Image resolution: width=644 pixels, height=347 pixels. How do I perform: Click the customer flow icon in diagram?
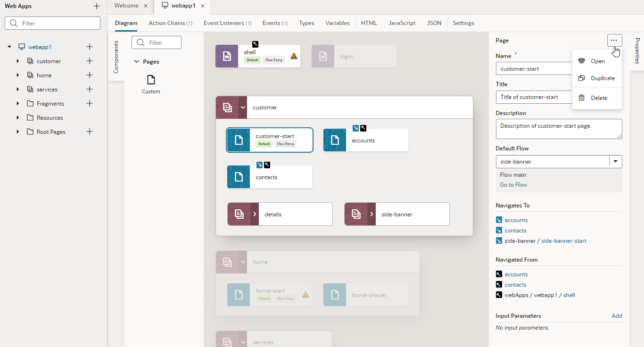coord(227,107)
